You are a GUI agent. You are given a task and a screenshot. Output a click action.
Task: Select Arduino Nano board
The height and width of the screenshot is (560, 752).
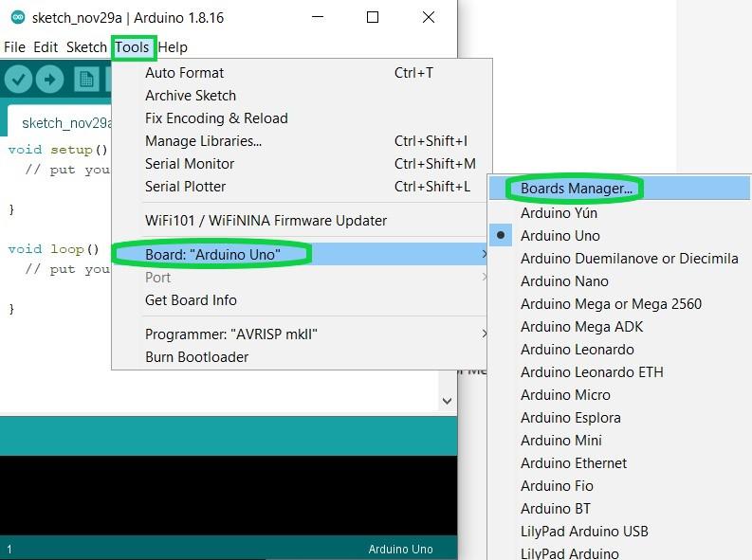pyautogui.click(x=564, y=280)
